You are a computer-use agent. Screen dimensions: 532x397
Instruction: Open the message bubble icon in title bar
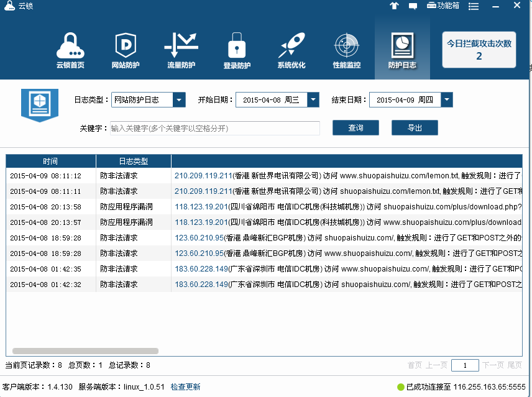413,6
